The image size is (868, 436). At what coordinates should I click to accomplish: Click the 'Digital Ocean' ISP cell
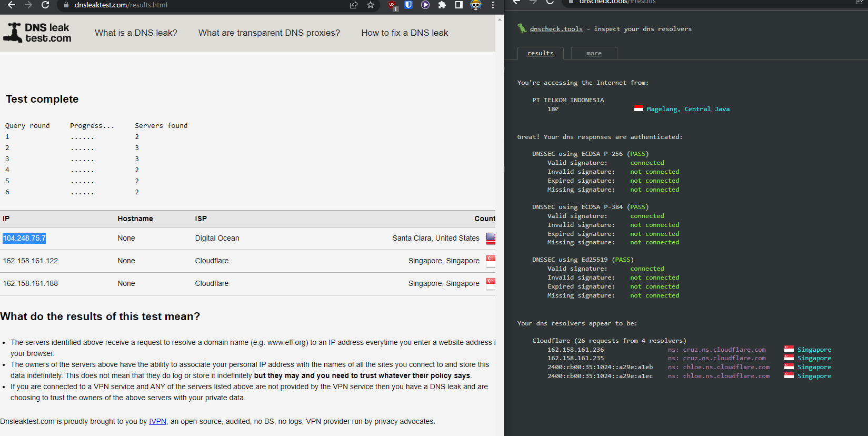point(217,238)
